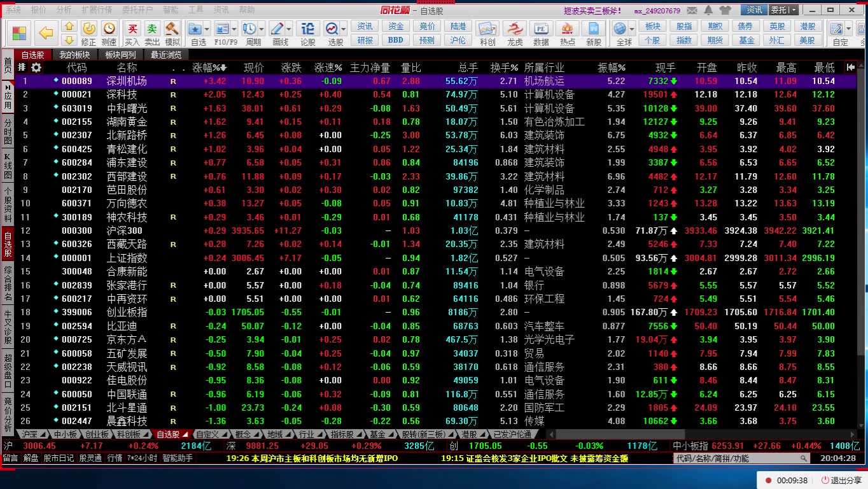Click the BBD toolbar button
The image size is (868, 489).
click(396, 40)
